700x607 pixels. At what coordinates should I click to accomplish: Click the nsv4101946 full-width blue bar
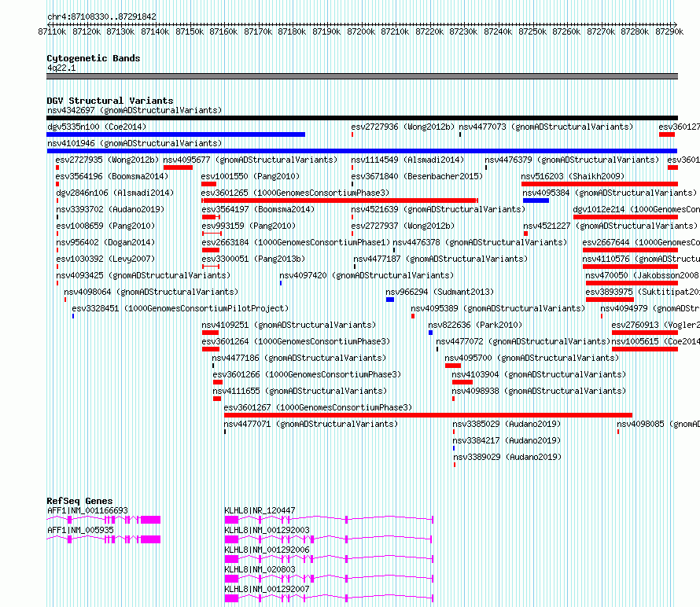pos(362,151)
